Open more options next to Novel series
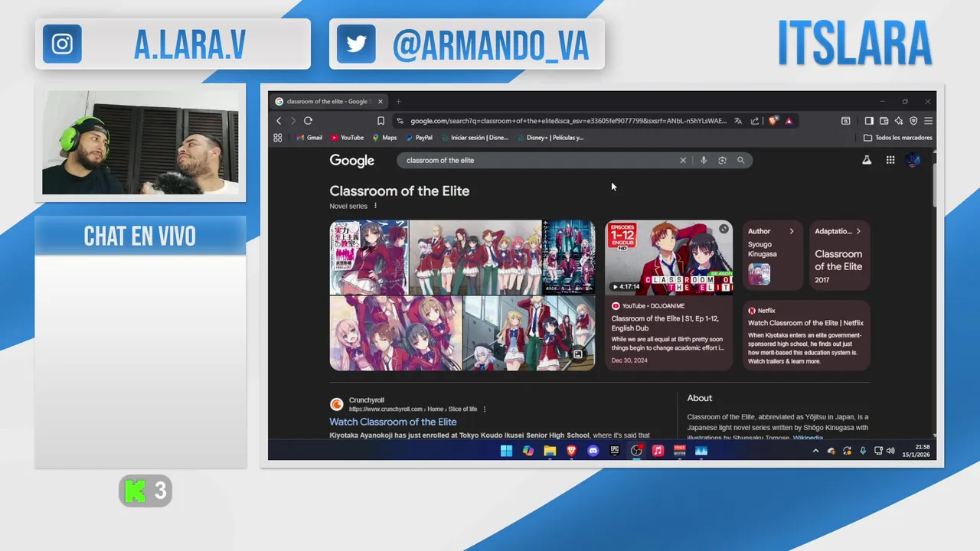Viewport: 980px width, 551px height. tap(375, 206)
